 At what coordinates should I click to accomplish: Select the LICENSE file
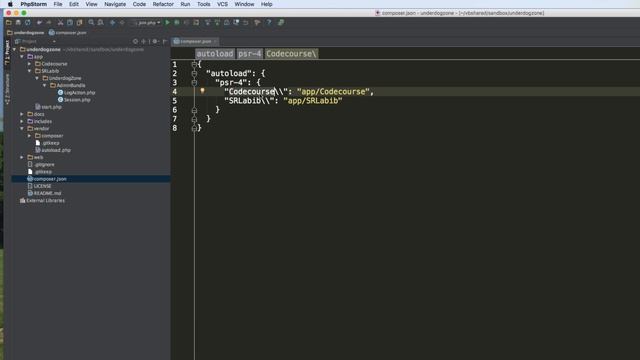(x=39, y=186)
